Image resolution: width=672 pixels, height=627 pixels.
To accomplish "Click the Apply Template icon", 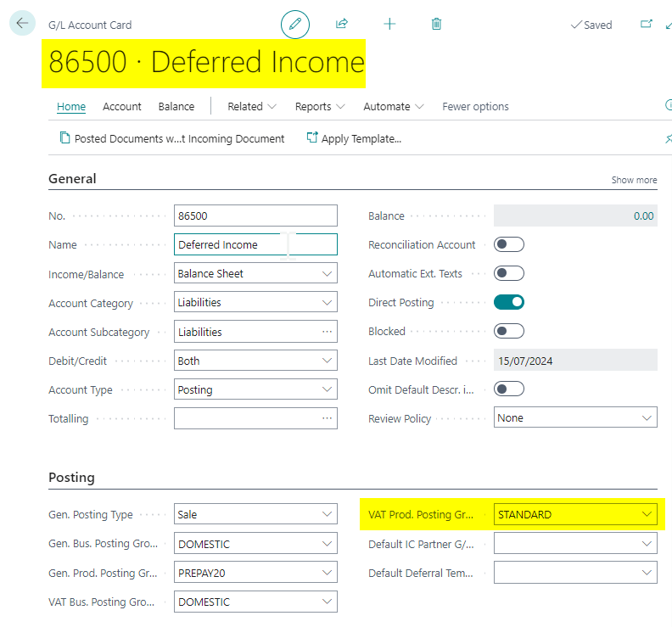I will pos(312,138).
